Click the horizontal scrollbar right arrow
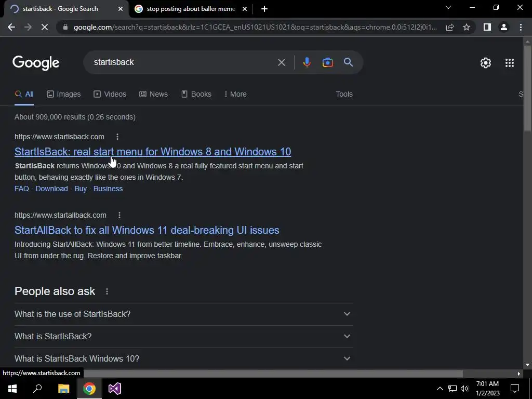Viewport: 532px width, 399px height. [x=519, y=374]
